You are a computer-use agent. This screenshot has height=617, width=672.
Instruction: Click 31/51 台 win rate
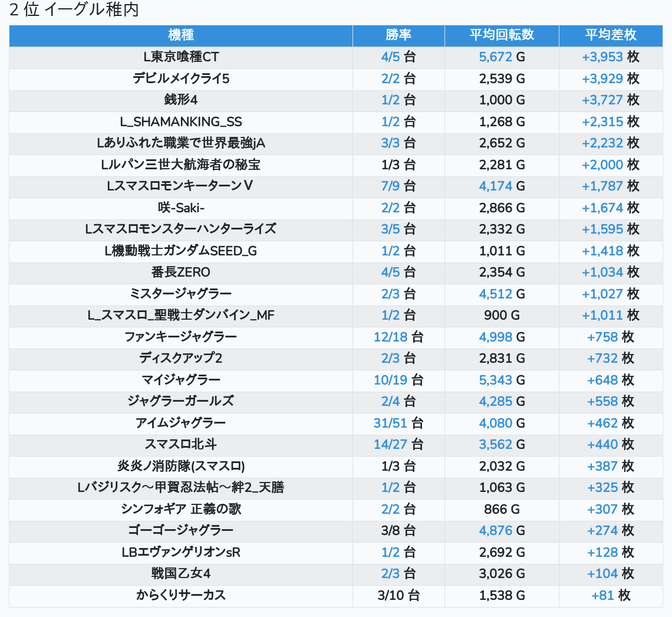398,423
